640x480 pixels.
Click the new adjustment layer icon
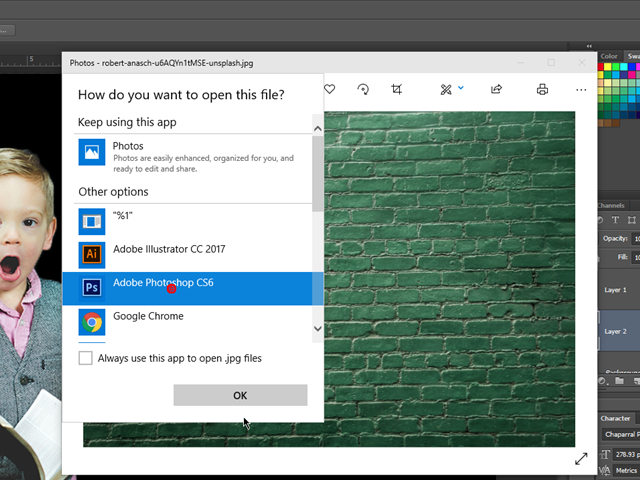(x=602, y=381)
